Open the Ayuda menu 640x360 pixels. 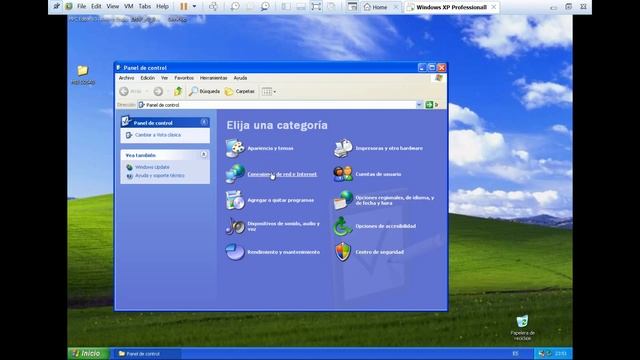(x=240, y=78)
